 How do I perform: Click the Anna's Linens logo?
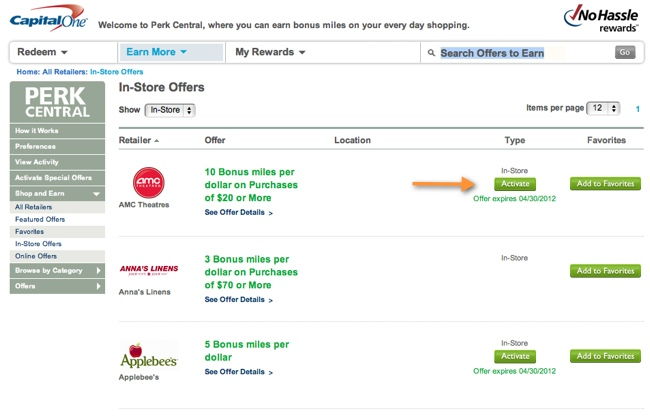pyautogui.click(x=149, y=270)
